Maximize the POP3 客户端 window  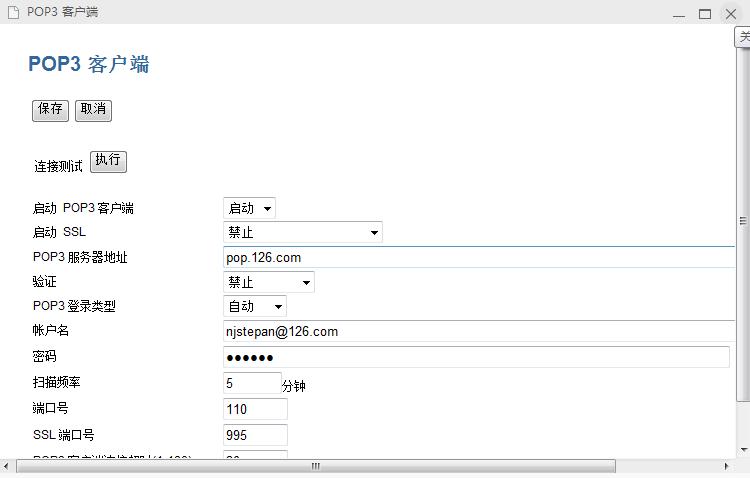[x=705, y=14]
